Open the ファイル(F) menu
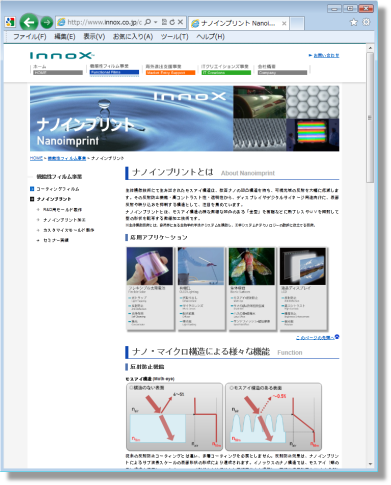Screen dimensions: 391x485 point(30,37)
